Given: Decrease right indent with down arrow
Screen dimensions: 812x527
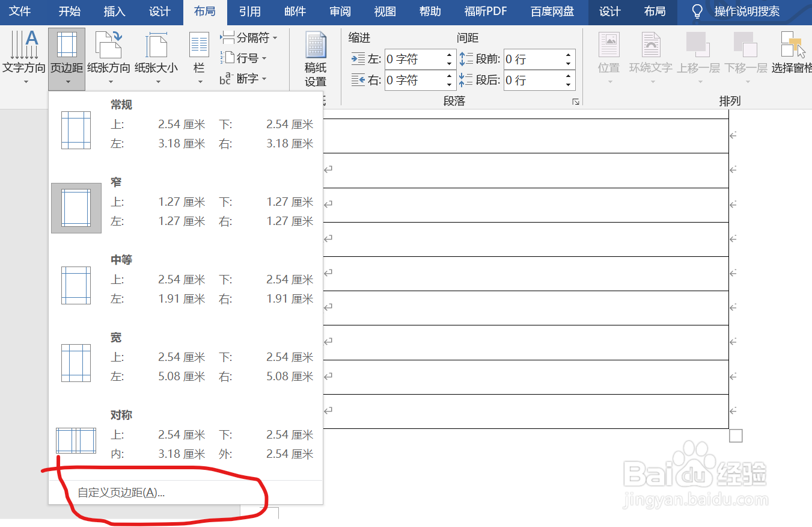Looking at the screenshot, I should pos(449,84).
